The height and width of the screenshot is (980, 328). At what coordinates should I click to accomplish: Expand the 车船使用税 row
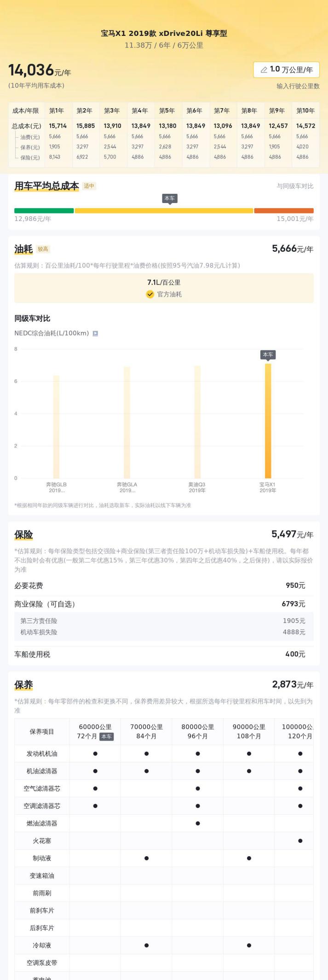164,654
